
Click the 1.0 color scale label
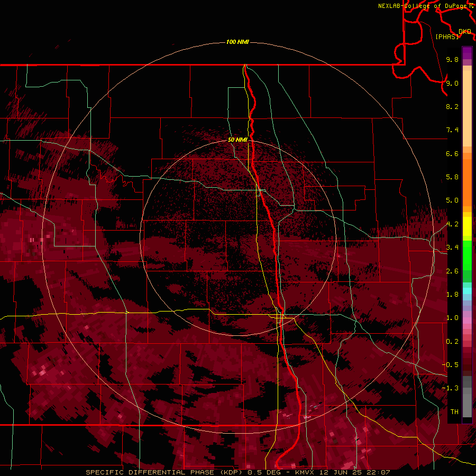coord(452,318)
